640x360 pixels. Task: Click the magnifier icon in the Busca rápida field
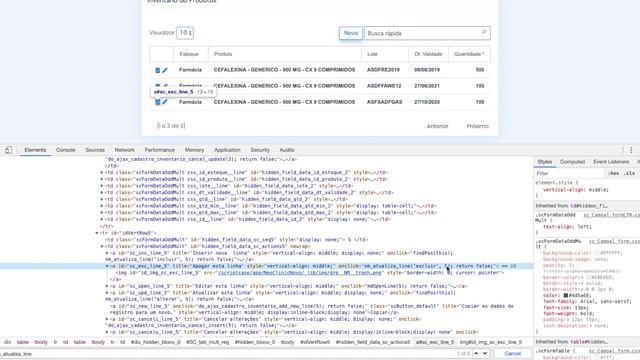484,32
